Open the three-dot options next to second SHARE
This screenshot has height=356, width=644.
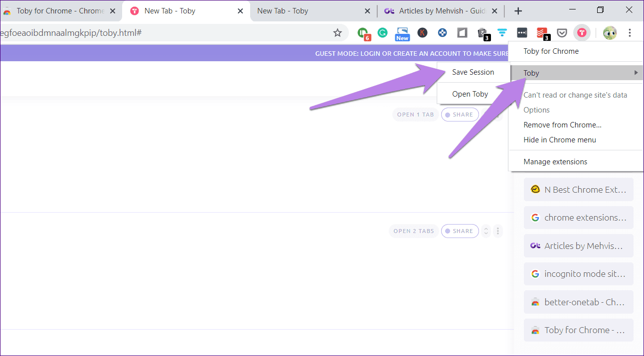point(498,231)
